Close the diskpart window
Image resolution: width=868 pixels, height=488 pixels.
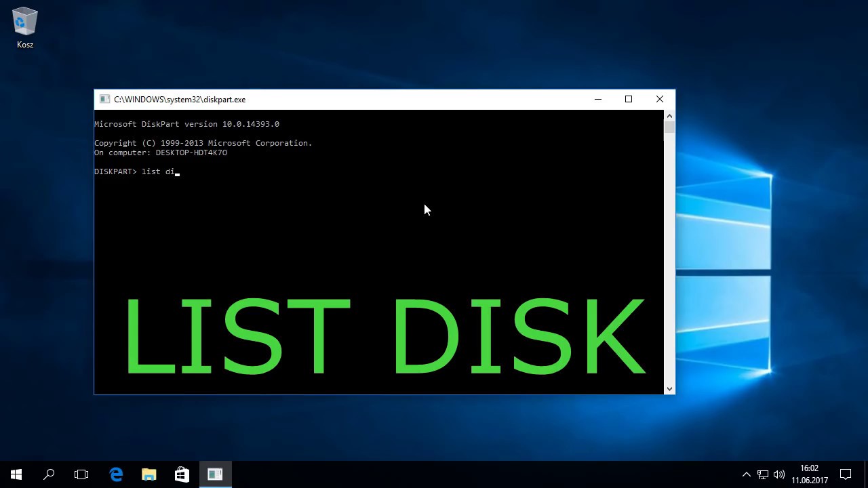(x=660, y=99)
